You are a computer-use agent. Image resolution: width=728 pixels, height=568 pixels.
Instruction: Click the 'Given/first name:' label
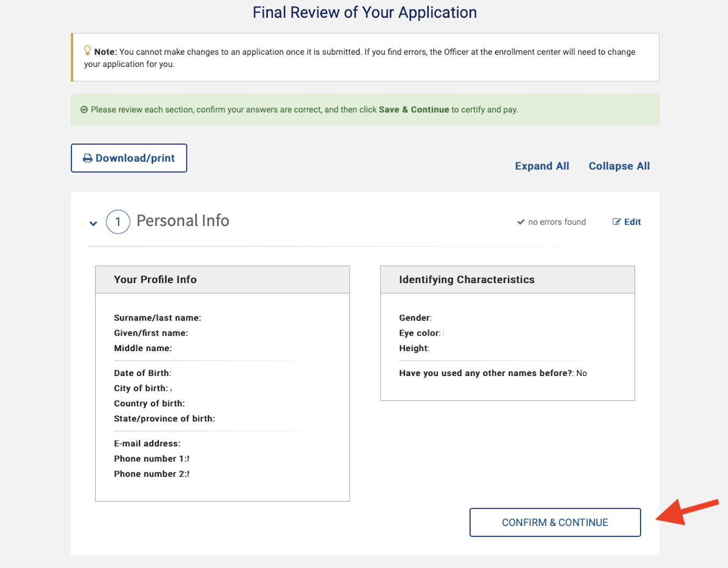(151, 333)
